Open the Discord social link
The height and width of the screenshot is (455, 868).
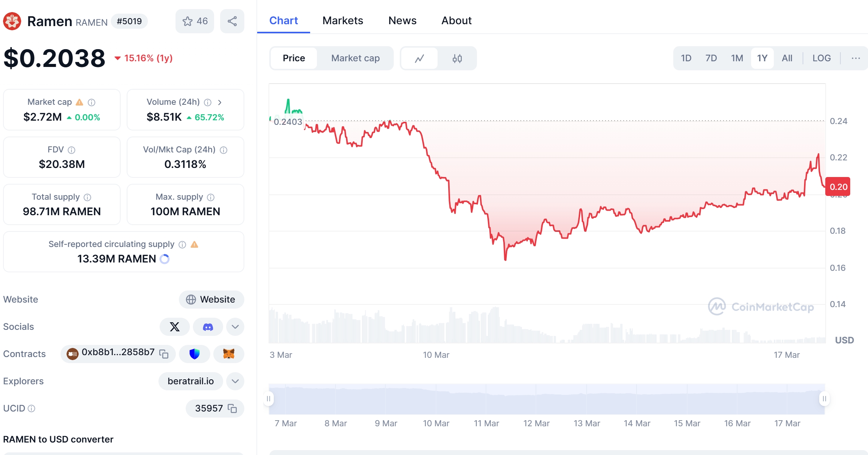208,327
